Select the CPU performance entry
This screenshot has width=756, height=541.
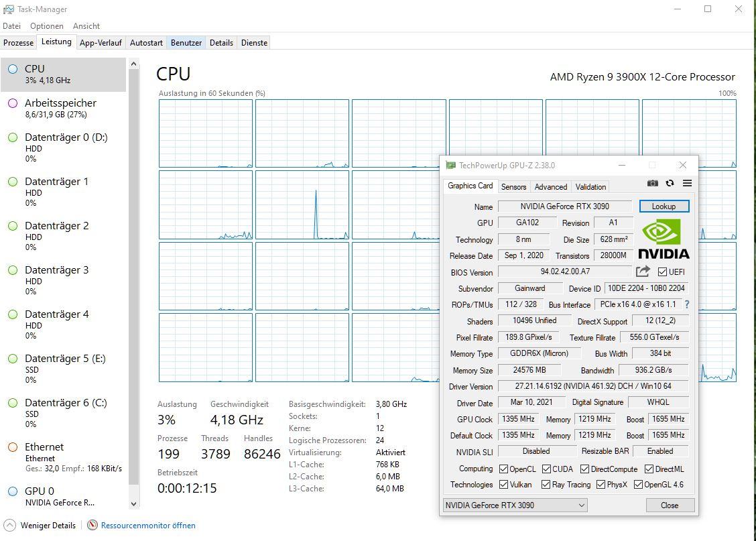tap(63, 74)
